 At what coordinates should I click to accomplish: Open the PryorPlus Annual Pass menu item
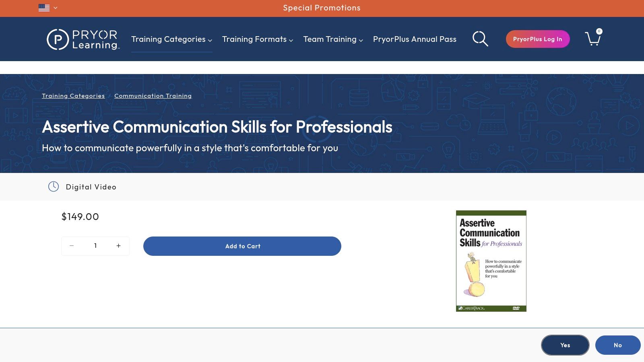[414, 39]
